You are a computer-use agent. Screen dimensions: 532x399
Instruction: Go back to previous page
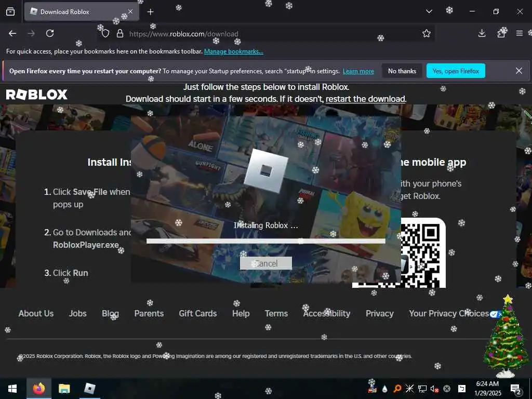click(12, 33)
